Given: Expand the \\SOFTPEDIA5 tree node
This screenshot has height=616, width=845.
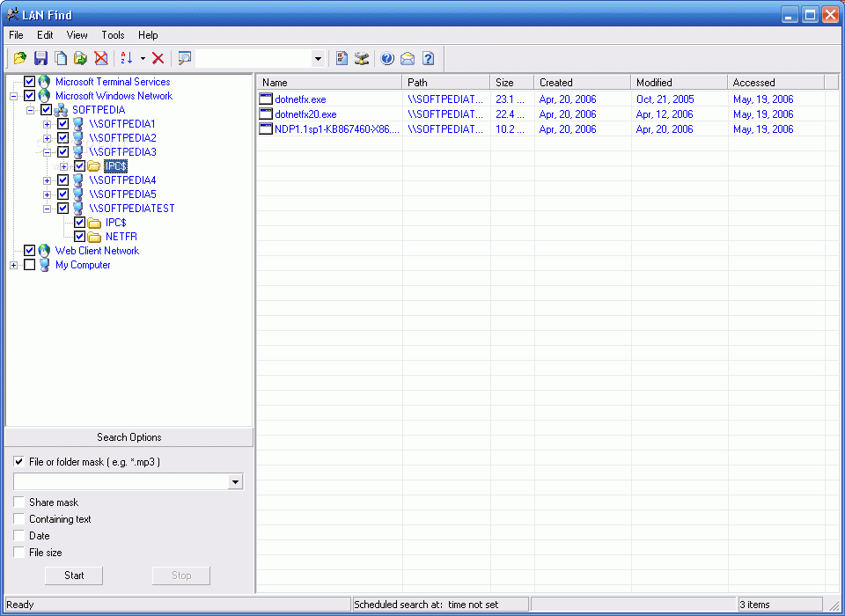Looking at the screenshot, I should click(x=47, y=194).
